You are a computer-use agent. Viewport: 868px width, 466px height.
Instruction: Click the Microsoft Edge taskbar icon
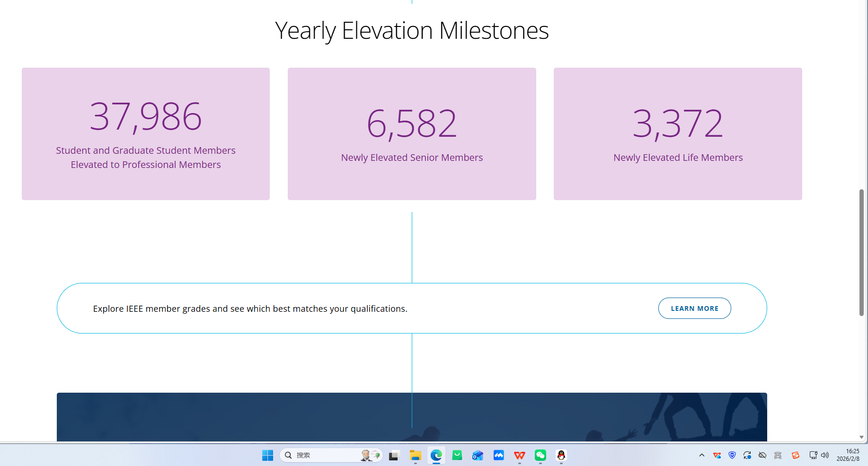436,455
